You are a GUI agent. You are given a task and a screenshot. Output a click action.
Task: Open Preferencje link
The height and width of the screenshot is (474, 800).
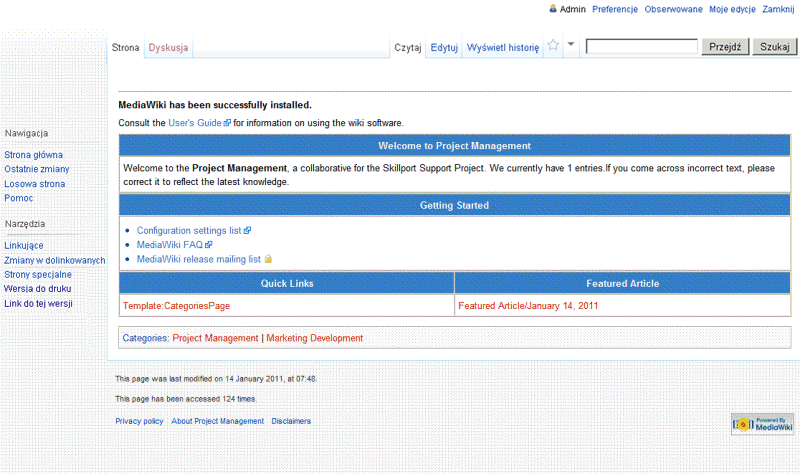coord(615,9)
